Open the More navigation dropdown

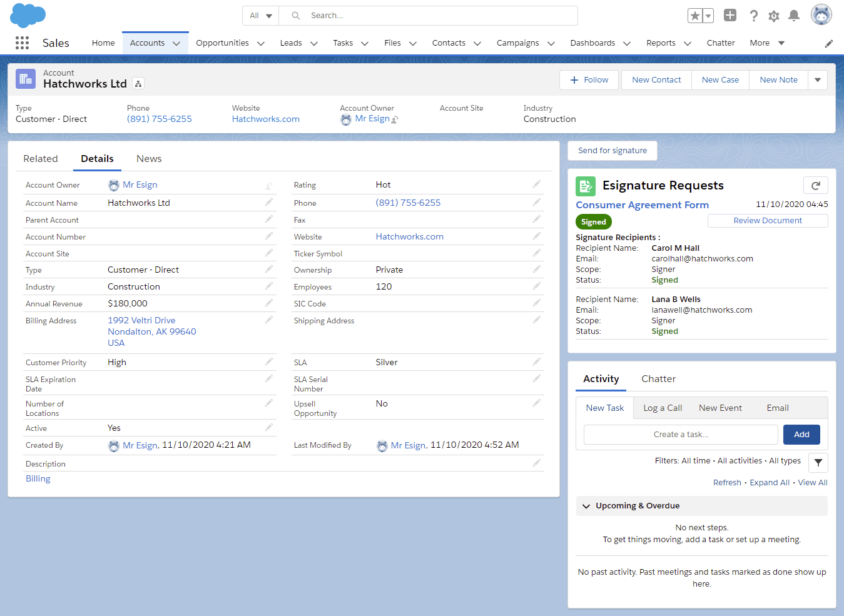point(767,43)
